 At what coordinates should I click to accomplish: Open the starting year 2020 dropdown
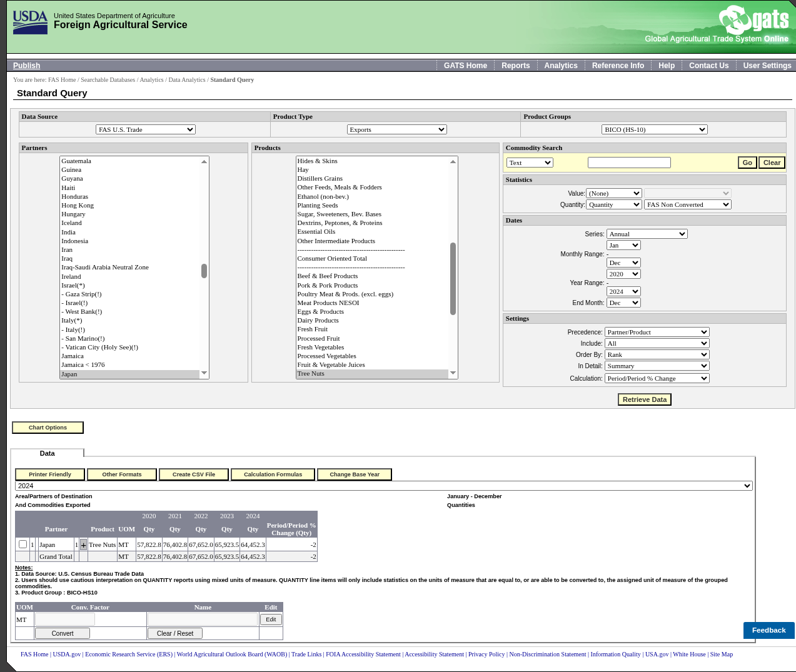623,274
